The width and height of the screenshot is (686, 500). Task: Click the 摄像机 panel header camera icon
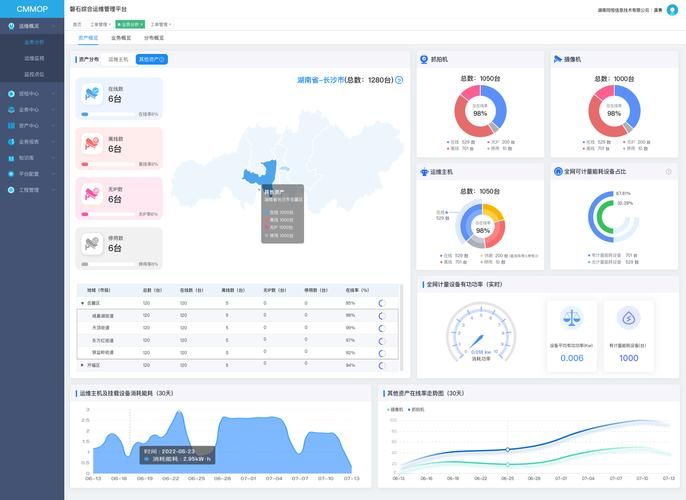pos(557,59)
